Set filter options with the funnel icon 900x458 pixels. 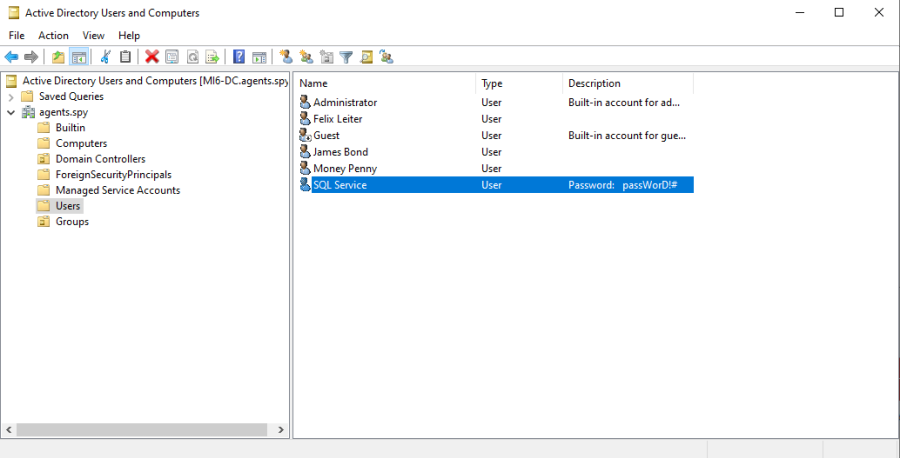pos(346,57)
